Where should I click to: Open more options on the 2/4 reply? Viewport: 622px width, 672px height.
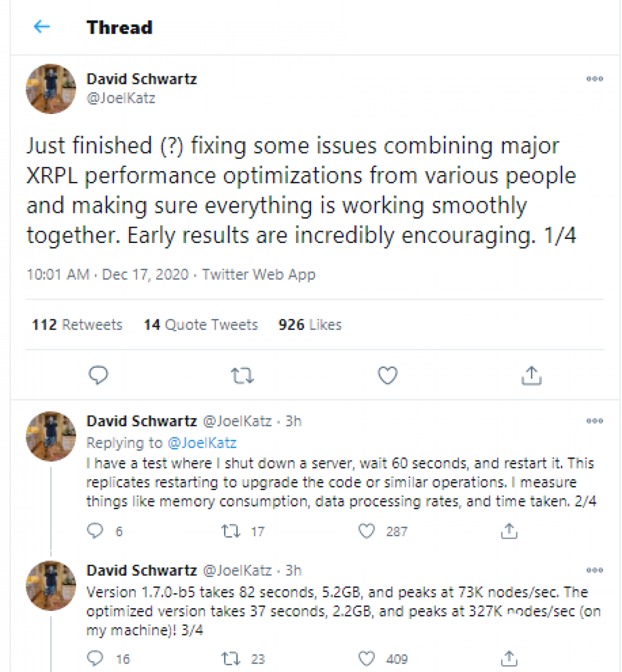tap(594, 421)
